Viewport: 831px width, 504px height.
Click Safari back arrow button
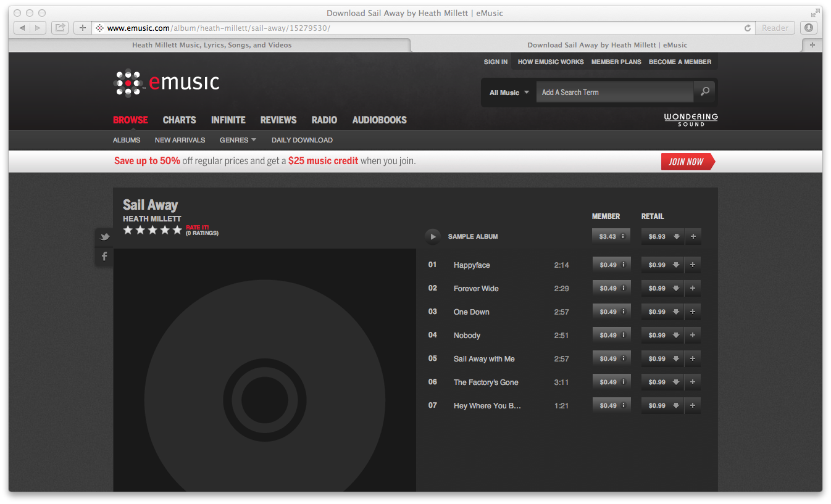tap(22, 28)
